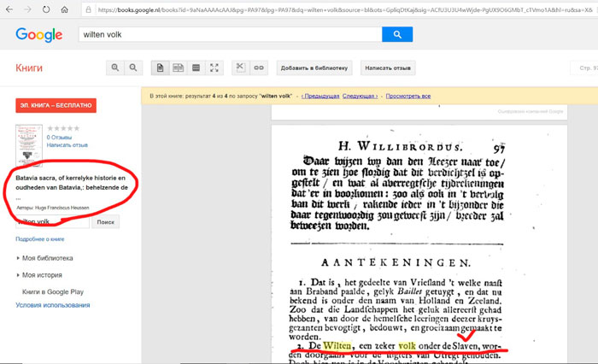This screenshot has height=364, width=598.
Task: Show the page thumbnails grid view
Action: 196,68
